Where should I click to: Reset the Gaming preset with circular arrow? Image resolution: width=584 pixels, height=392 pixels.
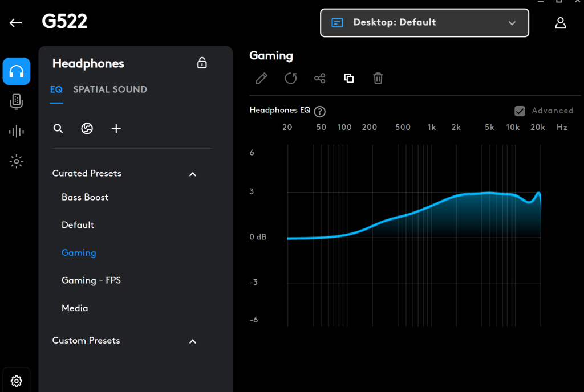(290, 79)
